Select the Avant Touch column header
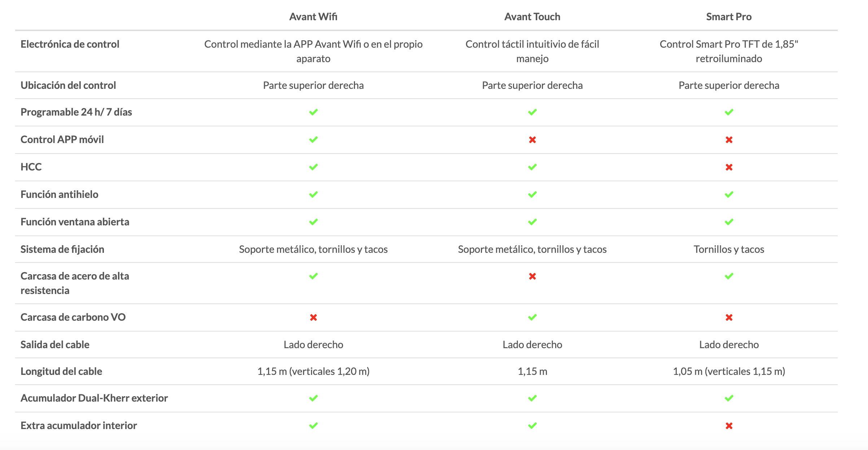 (532, 17)
